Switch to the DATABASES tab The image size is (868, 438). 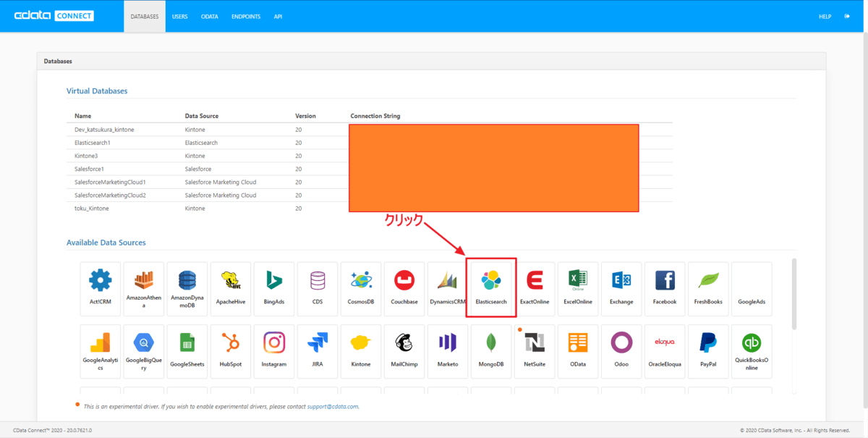click(x=145, y=16)
